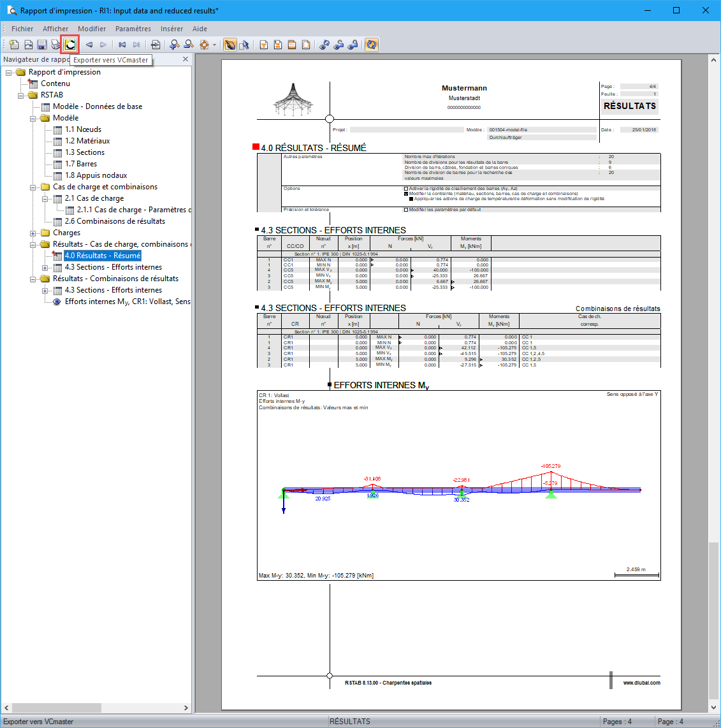Click the zoom out magnifier icon

tap(189, 45)
